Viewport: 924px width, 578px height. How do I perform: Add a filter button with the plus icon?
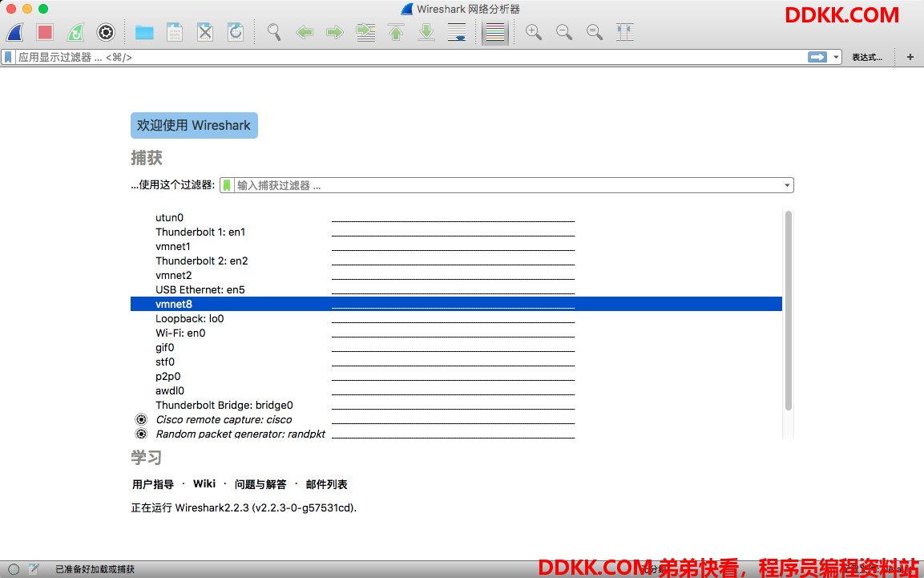click(x=910, y=57)
